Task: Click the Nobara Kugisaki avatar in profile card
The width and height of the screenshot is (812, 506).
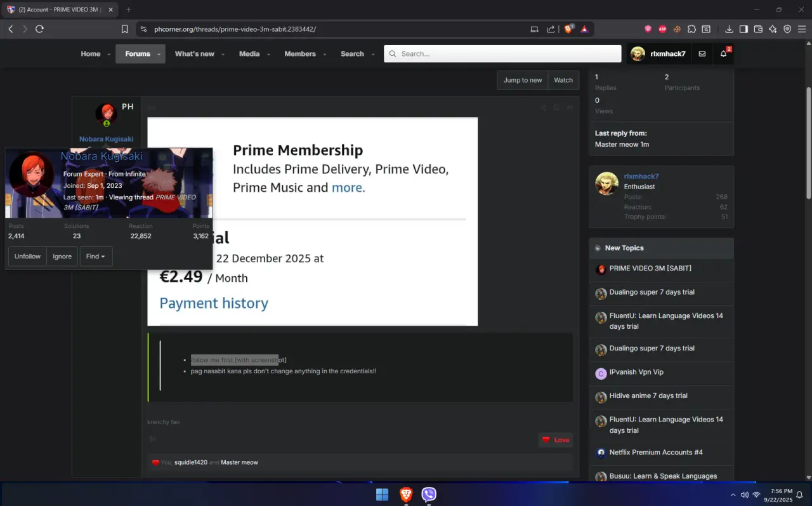Action: [x=32, y=175]
